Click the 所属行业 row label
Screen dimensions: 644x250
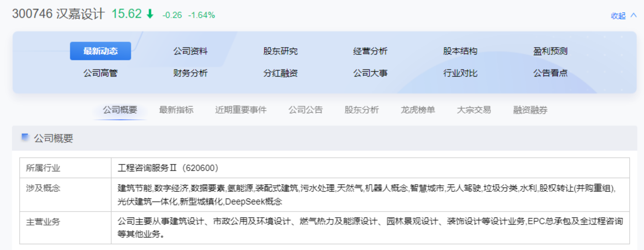[43, 168]
